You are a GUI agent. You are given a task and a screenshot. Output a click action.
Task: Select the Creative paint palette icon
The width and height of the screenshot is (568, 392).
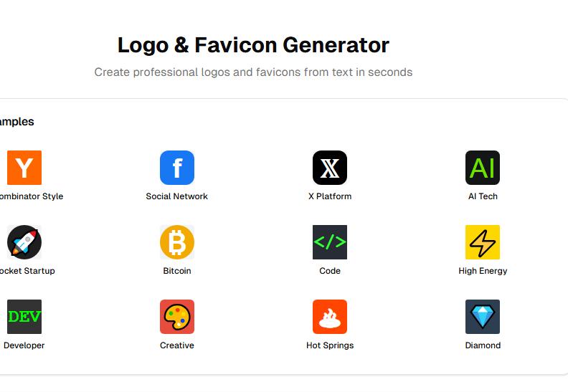(177, 317)
